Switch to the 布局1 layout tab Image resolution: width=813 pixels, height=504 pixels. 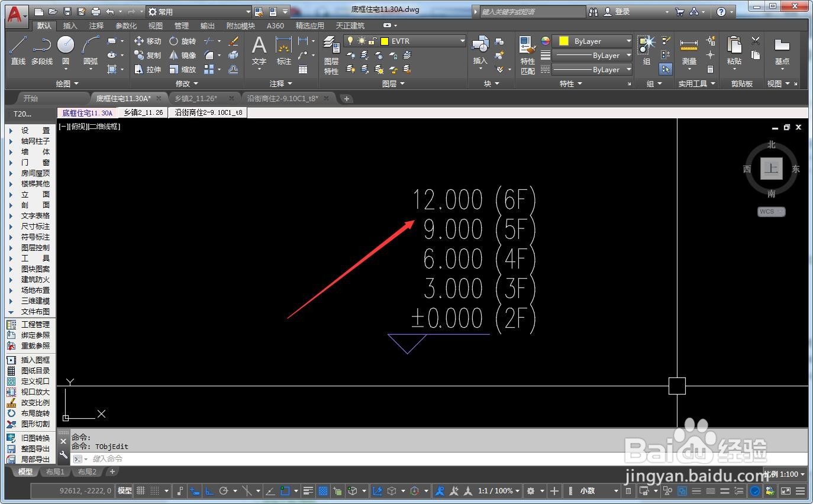click(55, 471)
